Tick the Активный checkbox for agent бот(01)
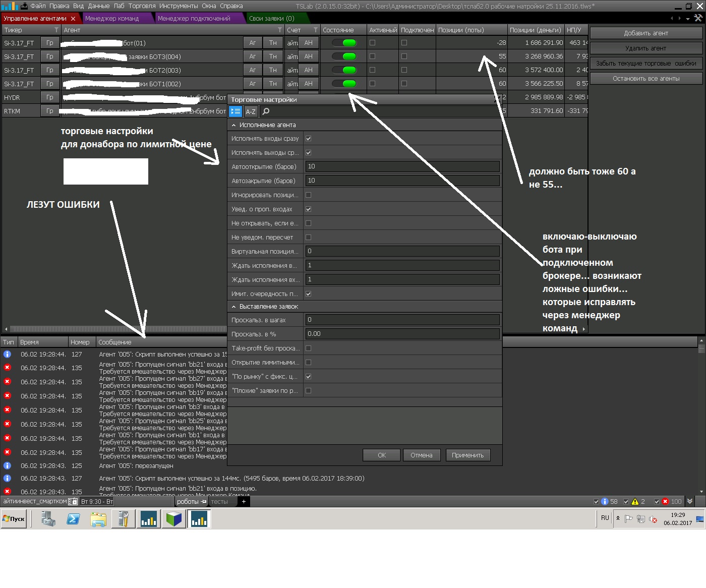Image resolution: width=706 pixels, height=588 pixels. pos(373,43)
